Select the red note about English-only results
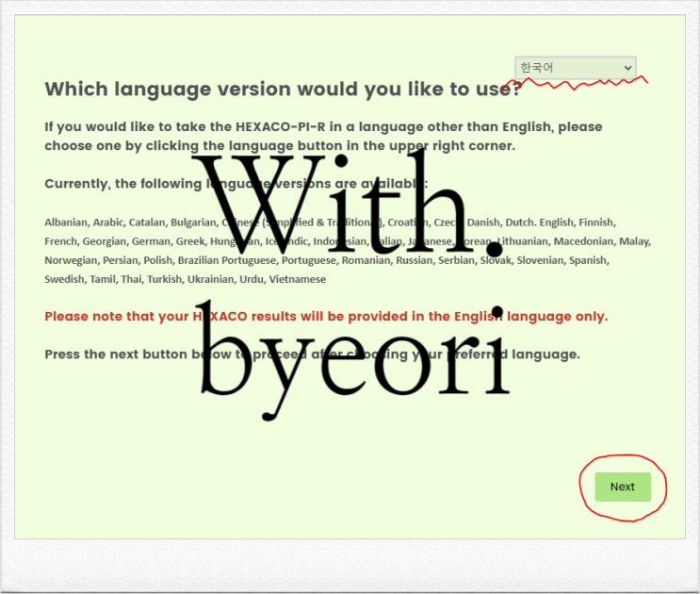Viewport: 700px width, 594px height. [x=326, y=316]
